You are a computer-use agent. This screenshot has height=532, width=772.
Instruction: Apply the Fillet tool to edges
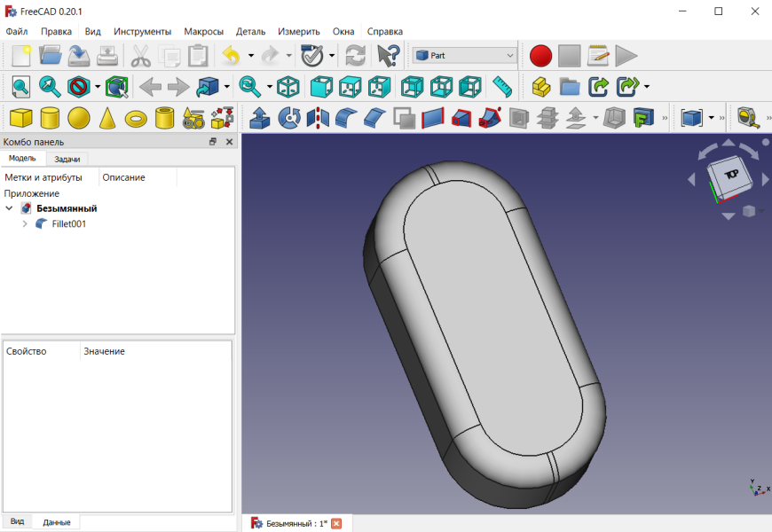(x=346, y=118)
